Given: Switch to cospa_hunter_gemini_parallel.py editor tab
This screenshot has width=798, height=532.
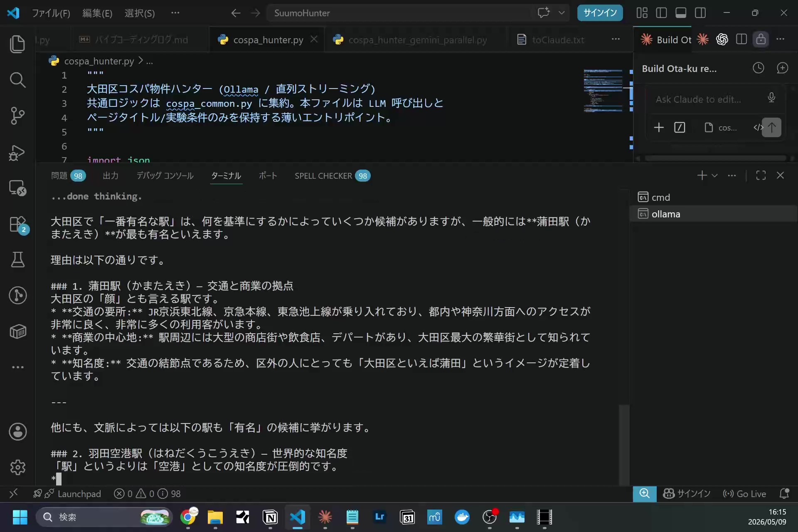Looking at the screenshot, I should (x=416, y=40).
